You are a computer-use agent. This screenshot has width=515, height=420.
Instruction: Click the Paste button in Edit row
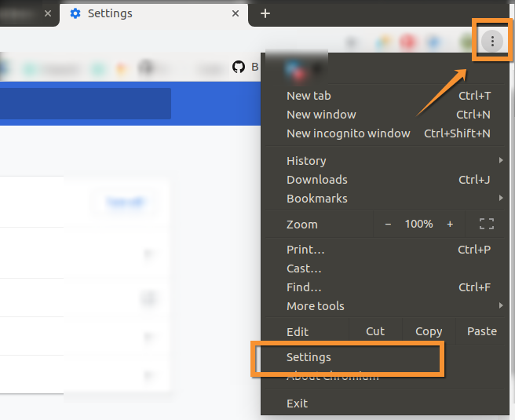click(481, 331)
